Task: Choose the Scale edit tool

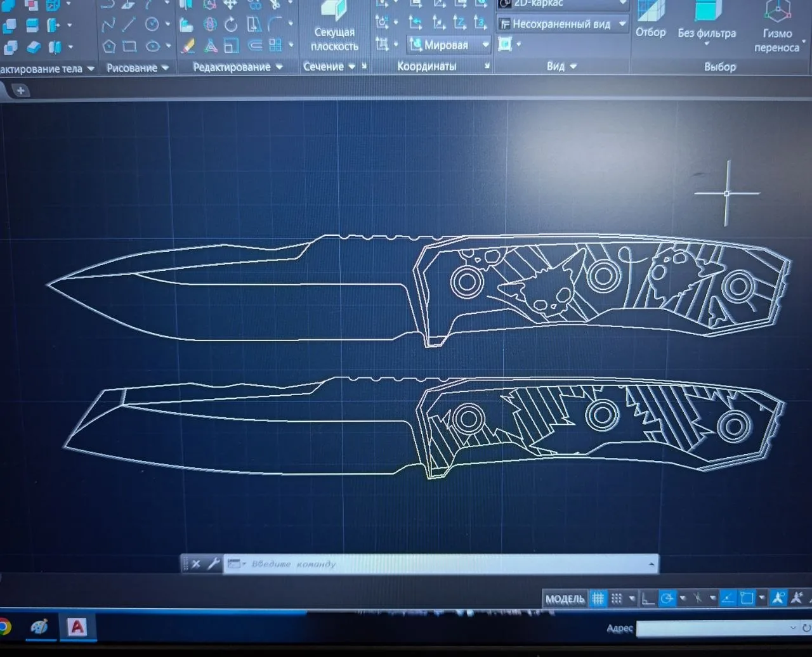Action: point(232,46)
